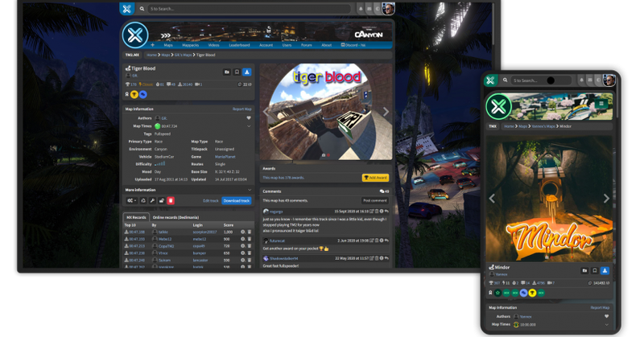Click the ManiaPlanet game link

[x=225, y=157]
